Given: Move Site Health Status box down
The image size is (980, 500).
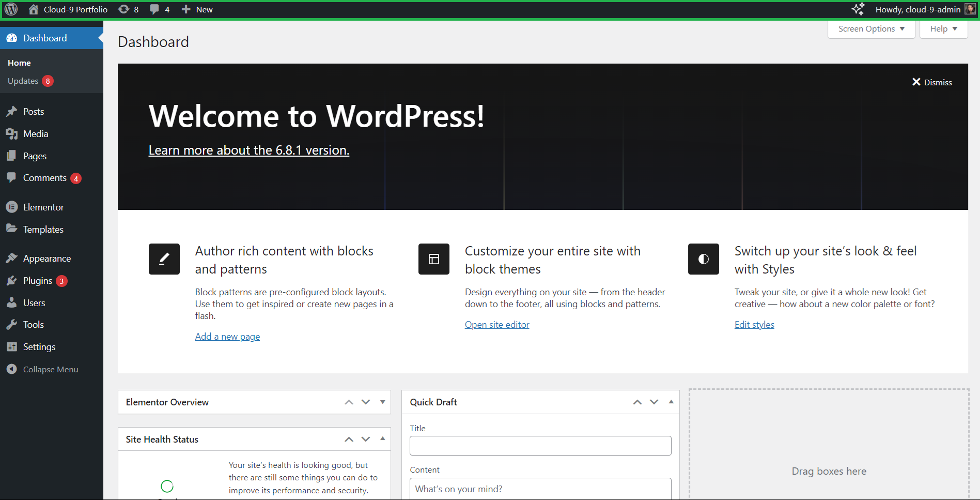Looking at the screenshot, I should tap(366, 440).
